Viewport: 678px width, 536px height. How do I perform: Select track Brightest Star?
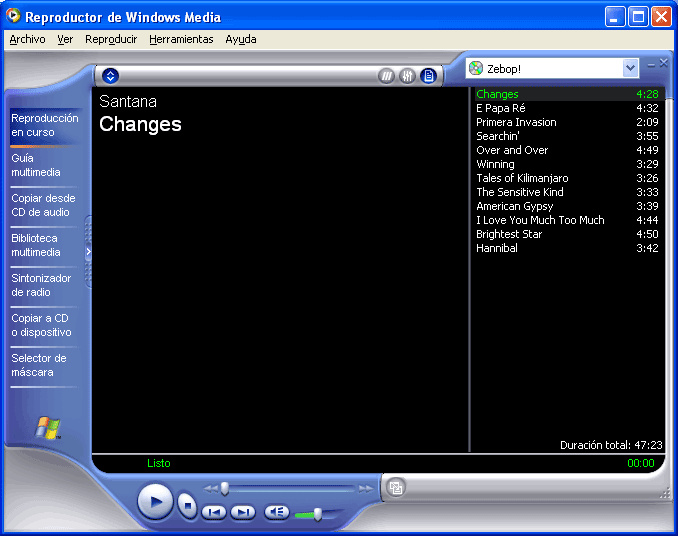(x=567, y=234)
